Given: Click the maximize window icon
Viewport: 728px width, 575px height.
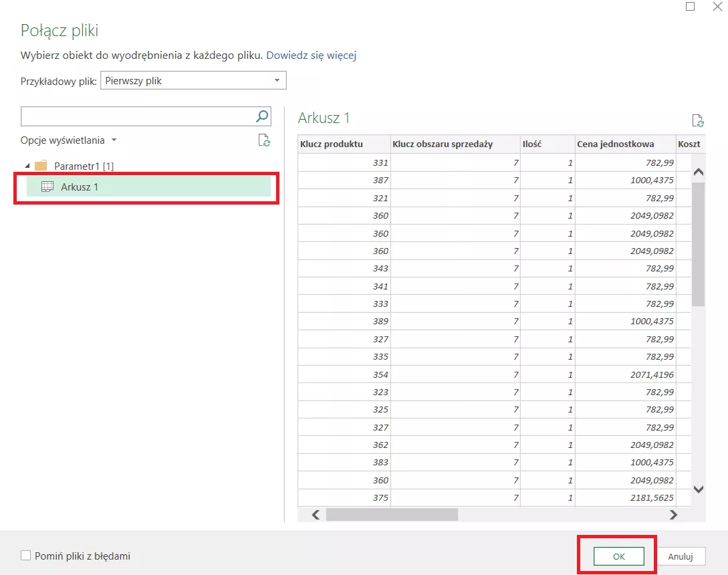Looking at the screenshot, I should click(691, 7).
